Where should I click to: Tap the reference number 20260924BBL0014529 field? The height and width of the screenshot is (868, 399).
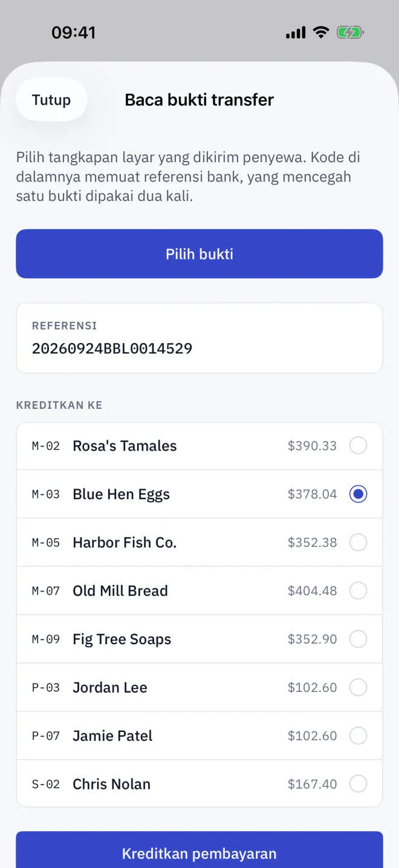199,338
